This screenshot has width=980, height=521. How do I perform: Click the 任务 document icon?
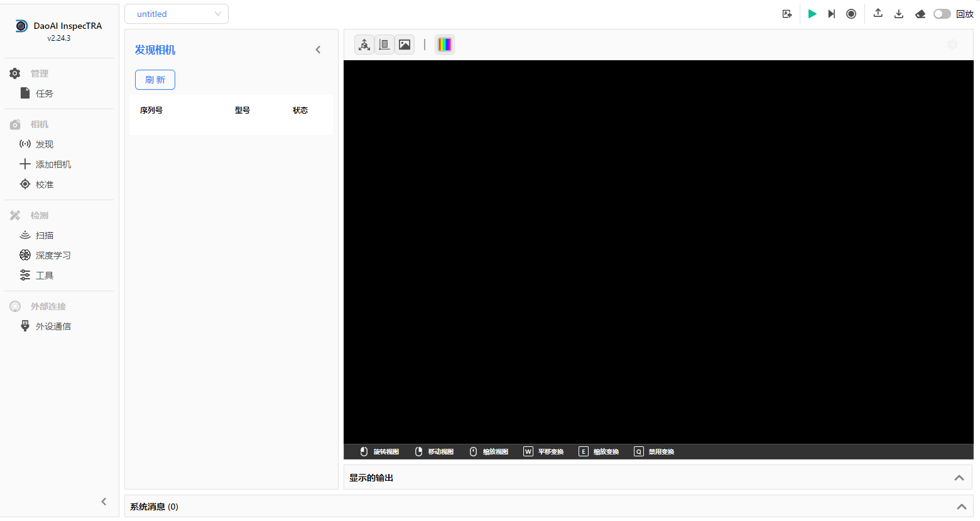tap(25, 93)
